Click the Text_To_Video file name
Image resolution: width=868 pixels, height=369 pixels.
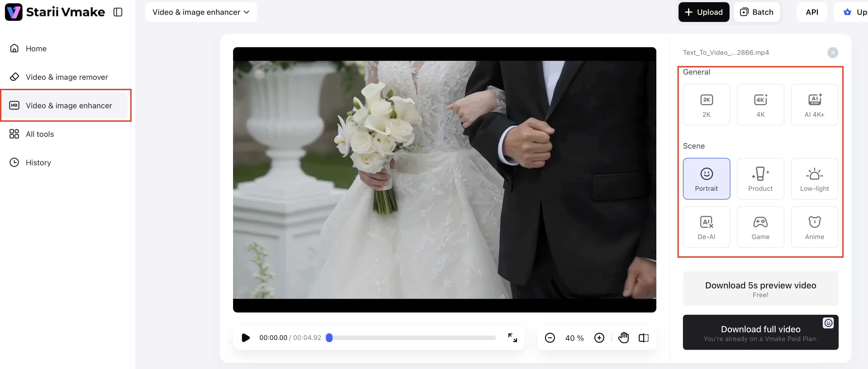(x=726, y=53)
